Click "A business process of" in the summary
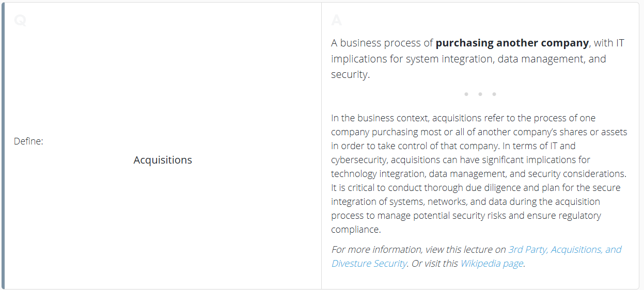This screenshot has height=290, width=644. [382, 43]
